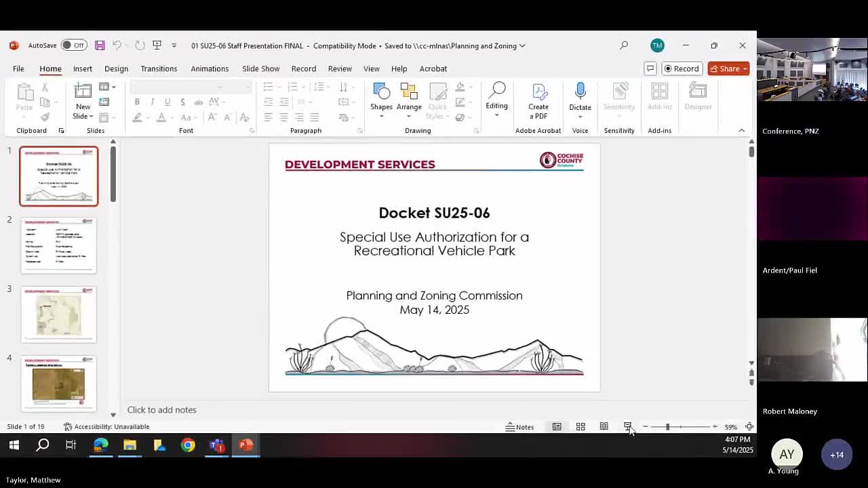Fit slide to current window icon
Image resolution: width=868 pixels, height=488 pixels.
coord(749,427)
